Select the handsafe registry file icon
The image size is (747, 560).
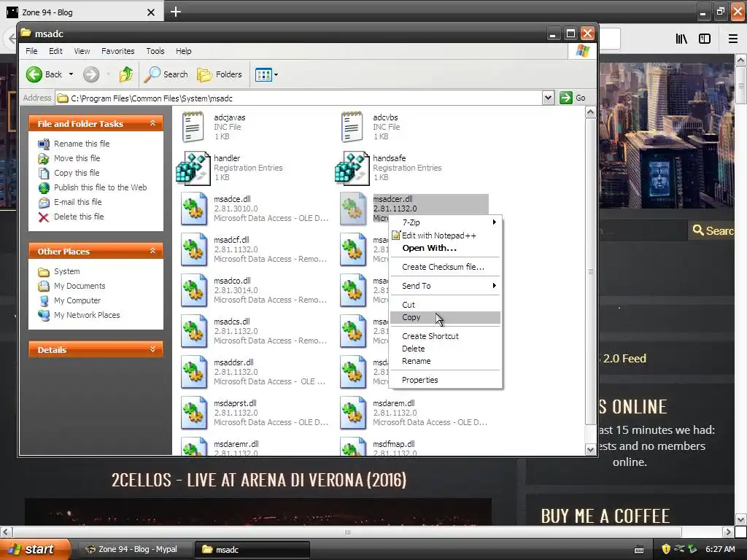[x=352, y=168]
